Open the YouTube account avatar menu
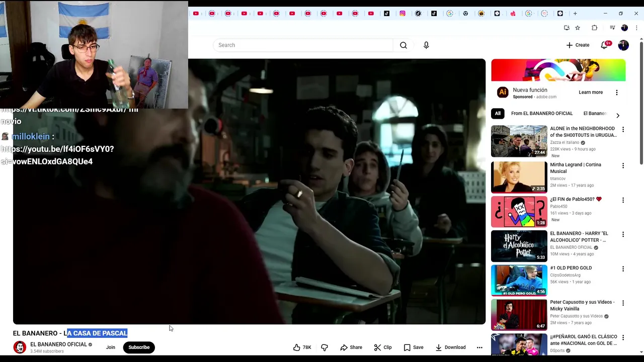 (x=623, y=45)
